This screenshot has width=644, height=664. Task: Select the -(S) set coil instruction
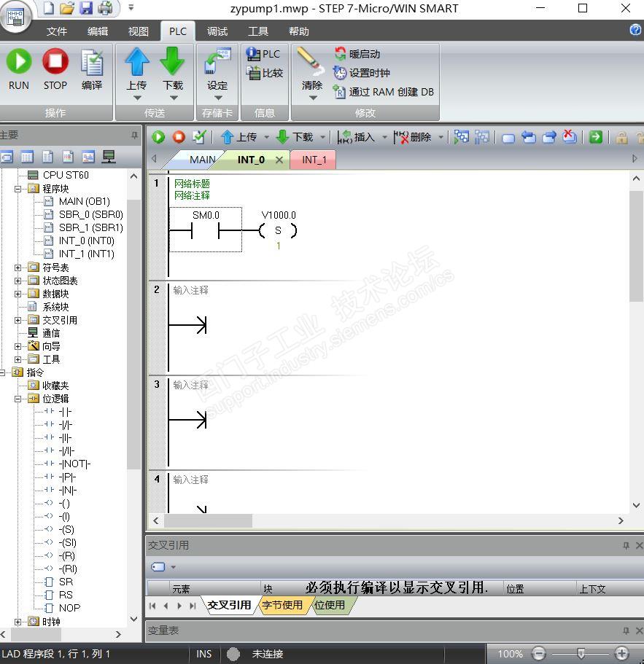pos(66,530)
